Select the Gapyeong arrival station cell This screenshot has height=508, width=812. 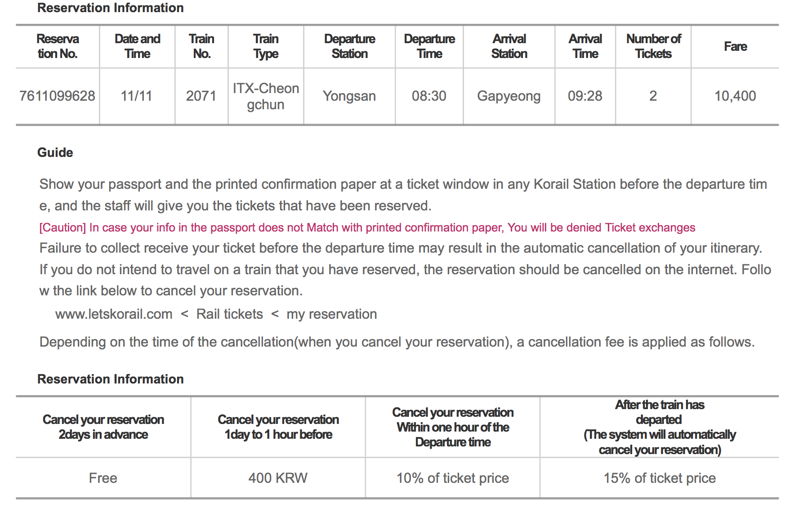[x=509, y=96]
